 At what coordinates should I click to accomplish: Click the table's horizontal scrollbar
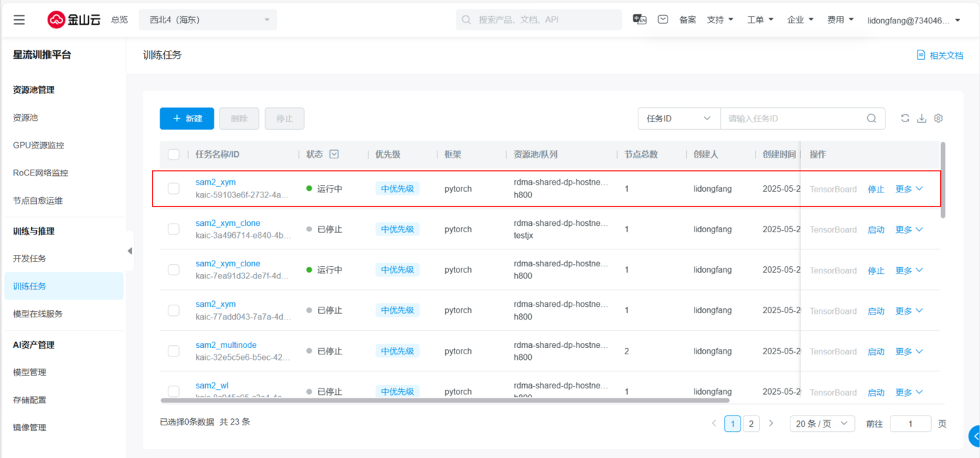pyautogui.click(x=454, y=400)
